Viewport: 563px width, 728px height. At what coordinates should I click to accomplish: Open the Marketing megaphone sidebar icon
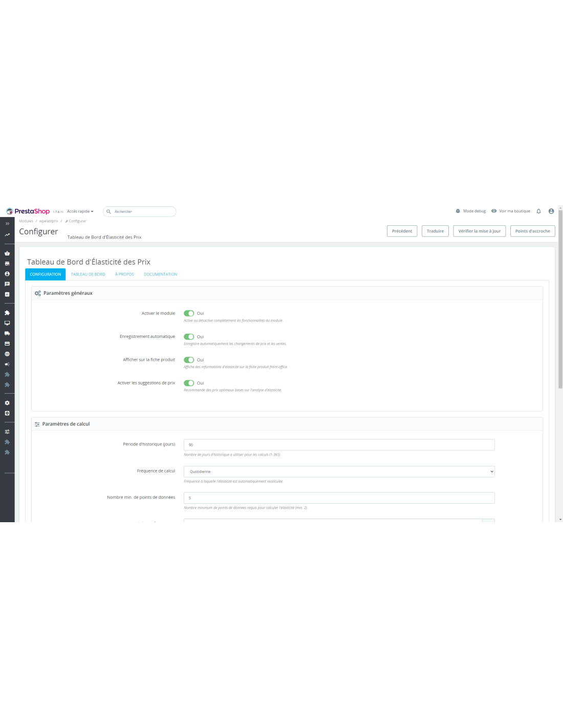pyautogui.click(x=7, y=364)
